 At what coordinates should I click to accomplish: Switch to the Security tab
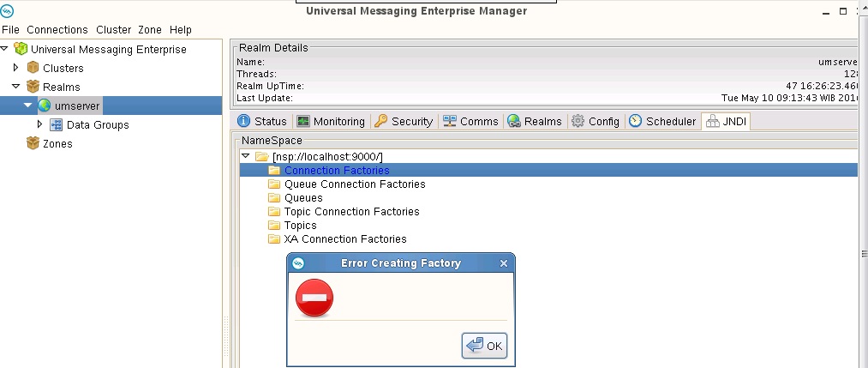[x=404, y=121]
